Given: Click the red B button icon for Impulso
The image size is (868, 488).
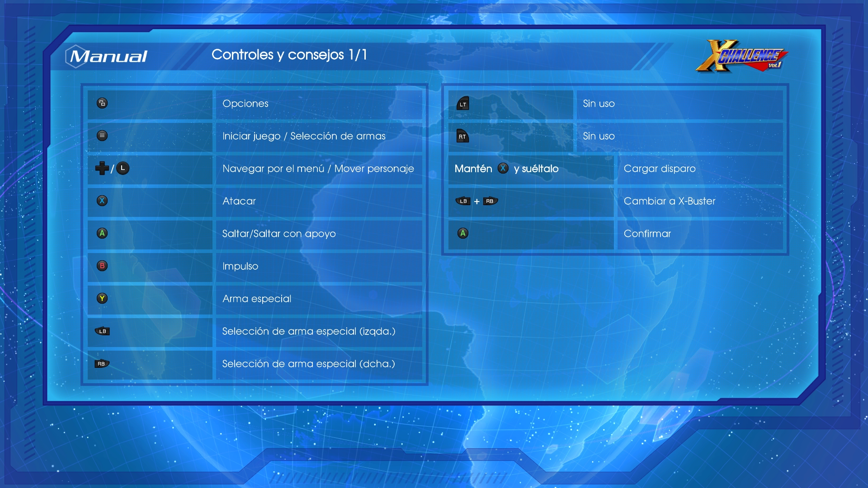Looking at the screenshot, I should [x=102, y=266].
